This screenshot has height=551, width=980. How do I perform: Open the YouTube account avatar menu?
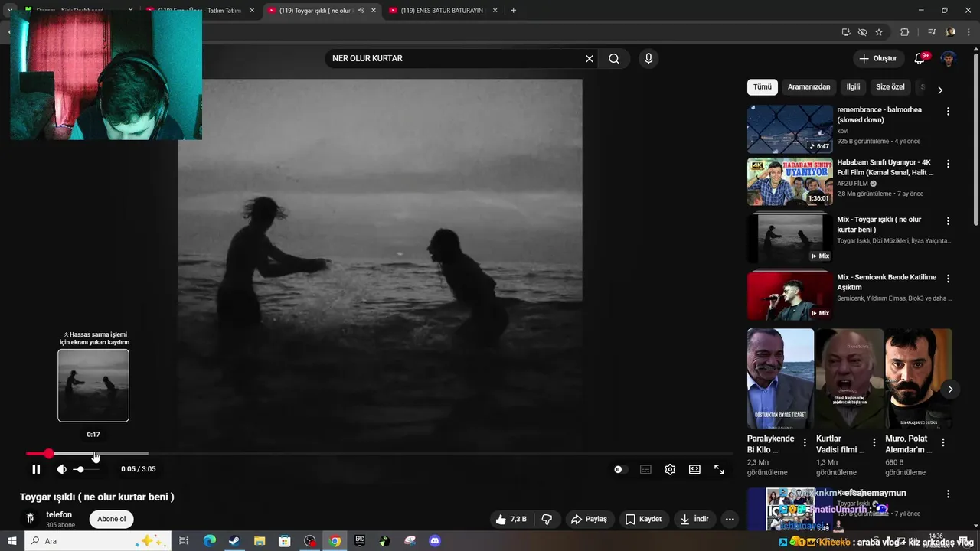point(949,58)
